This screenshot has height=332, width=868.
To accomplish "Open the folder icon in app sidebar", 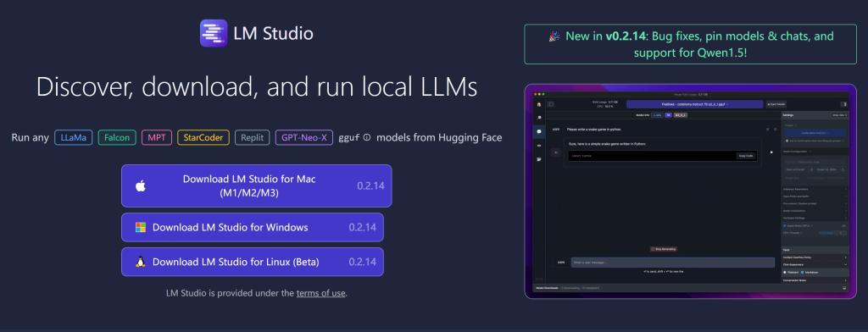I will (538, 159).
